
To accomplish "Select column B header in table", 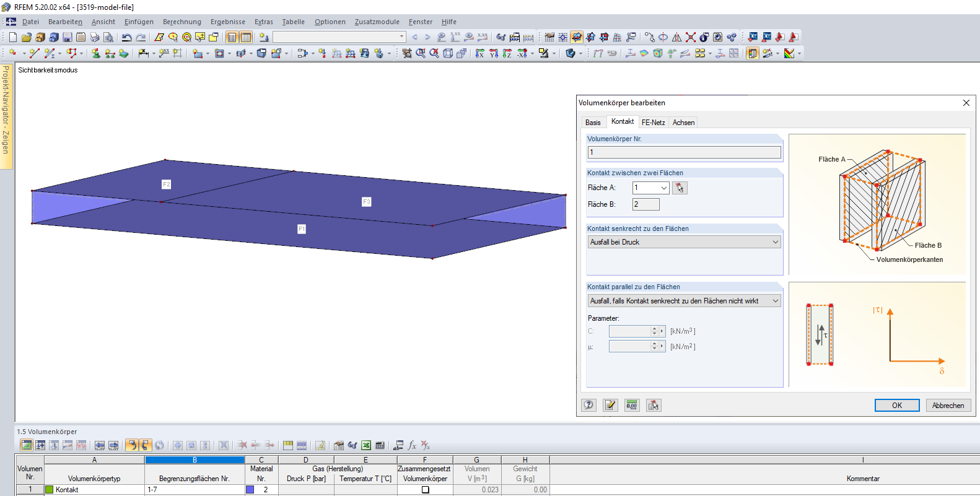I will coord(195,460).
